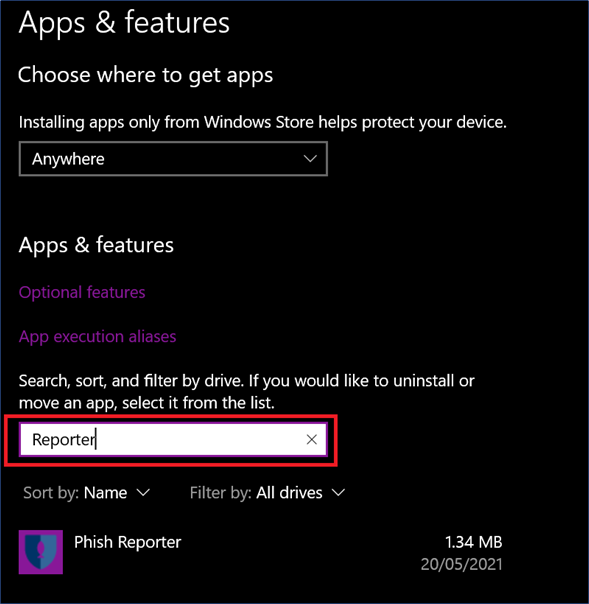Click the Choose where to get apps heading
Image resolution: width=589 pixels, height=604 pixels.
coord(146,75)
